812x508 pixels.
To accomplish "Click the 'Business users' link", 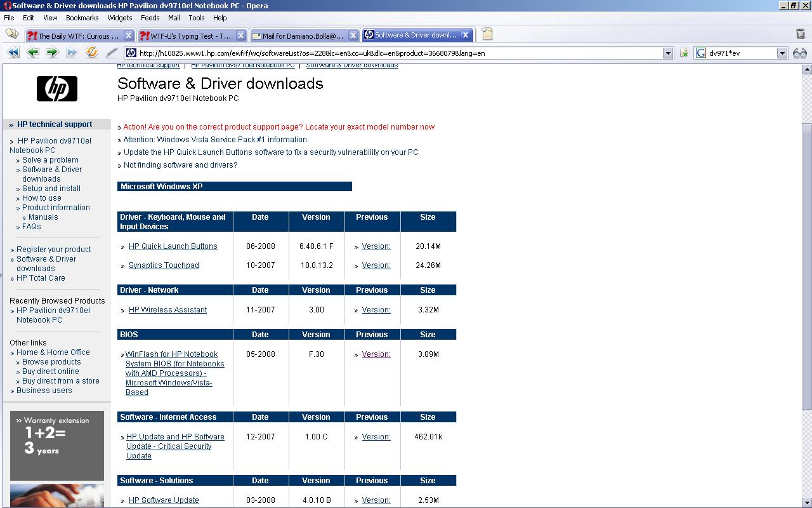I will pyautogui.click(x=44, y=391).
